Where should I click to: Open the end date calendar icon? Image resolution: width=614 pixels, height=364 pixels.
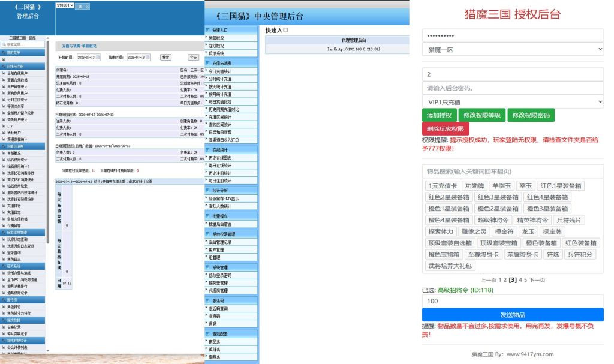coord(148,57)
